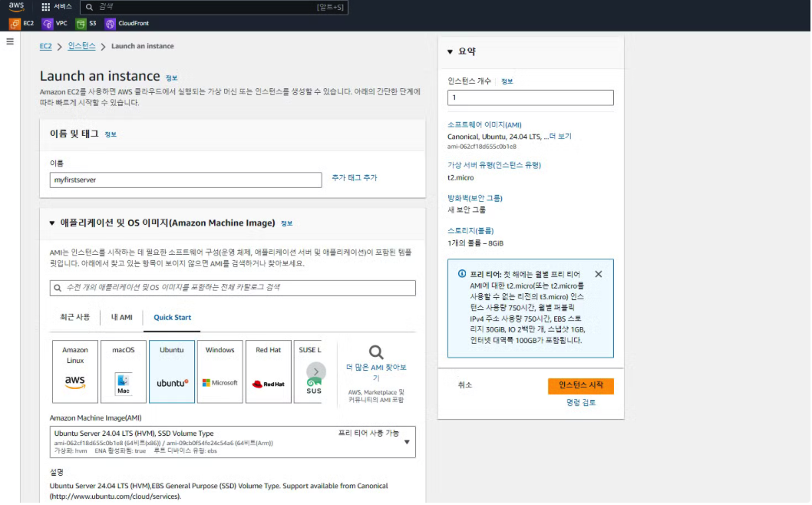This screenshot has width=812, height=505.
Task: Focus the top AWS search box
Action: 214,7
